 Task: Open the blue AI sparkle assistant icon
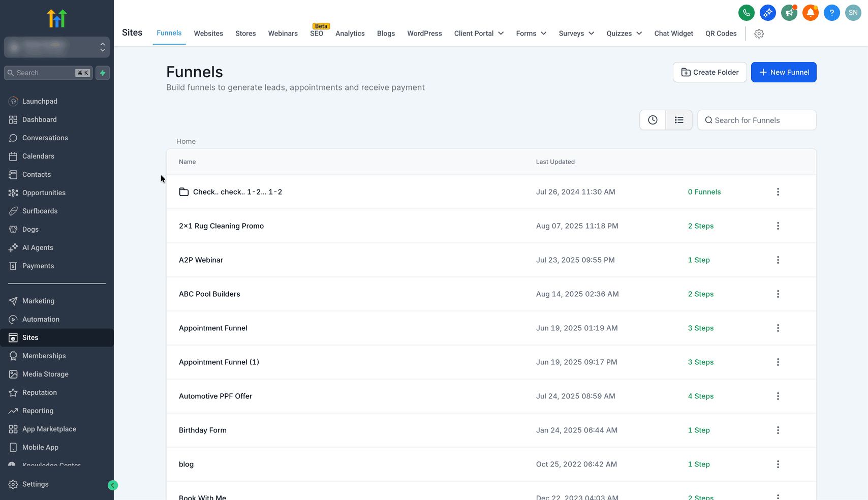click(767, 13)
